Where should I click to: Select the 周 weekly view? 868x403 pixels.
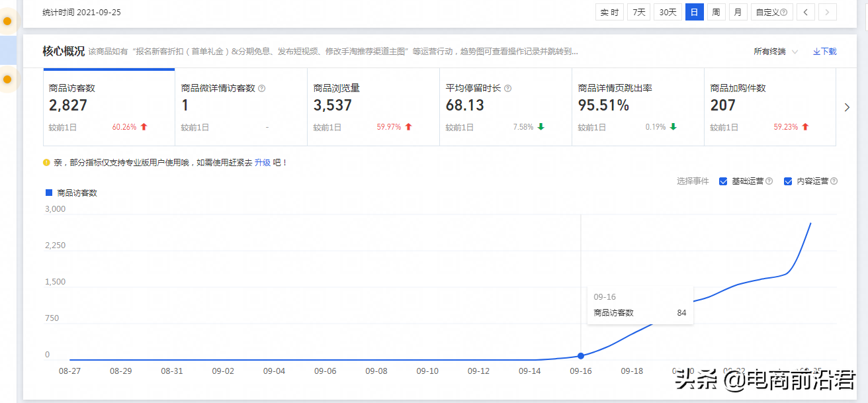tap(716, 12)
